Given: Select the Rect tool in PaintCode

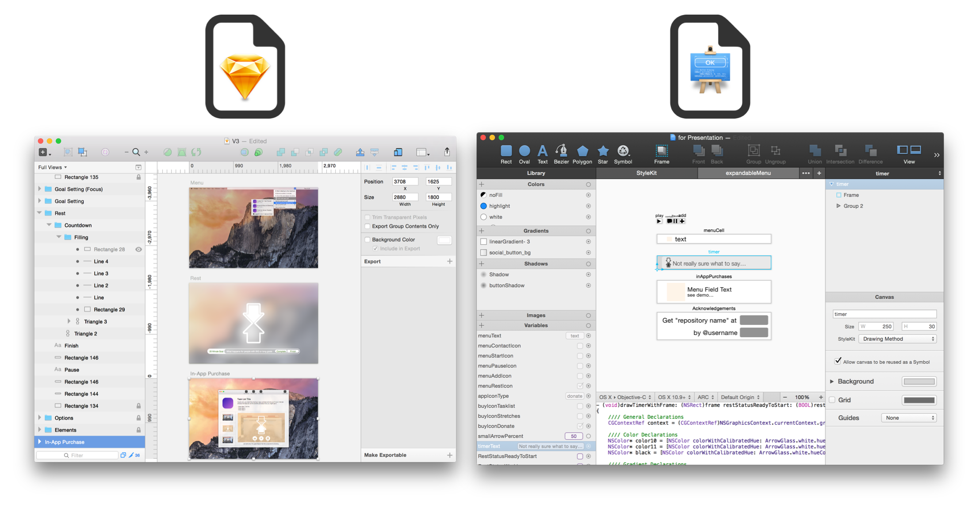Looking at the screenshot, I should [506, 154].
